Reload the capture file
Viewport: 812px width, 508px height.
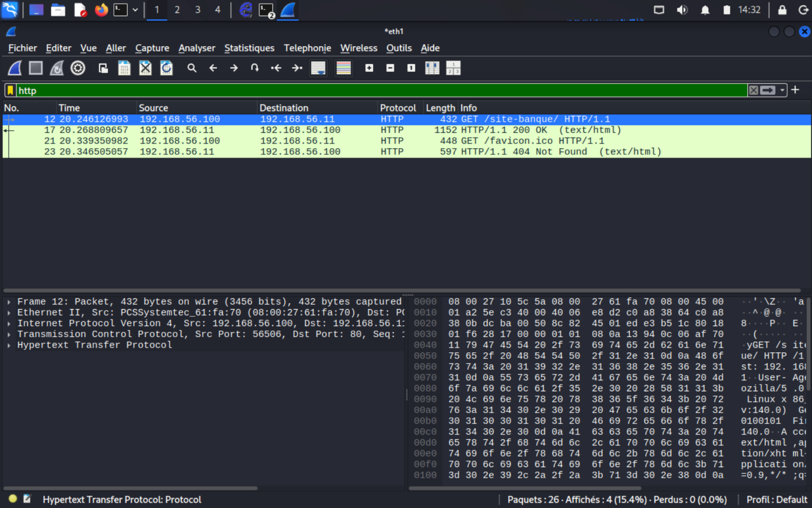pos(166,68)
